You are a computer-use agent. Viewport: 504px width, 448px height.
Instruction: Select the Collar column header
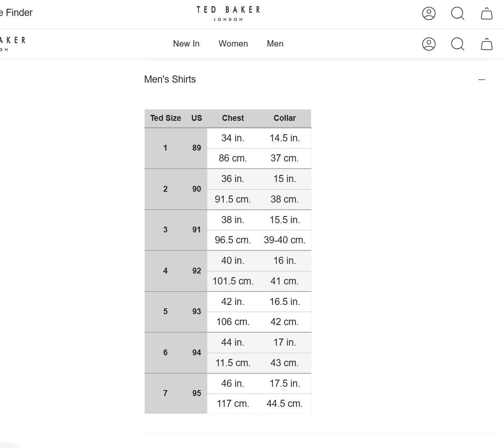point(285,118)
